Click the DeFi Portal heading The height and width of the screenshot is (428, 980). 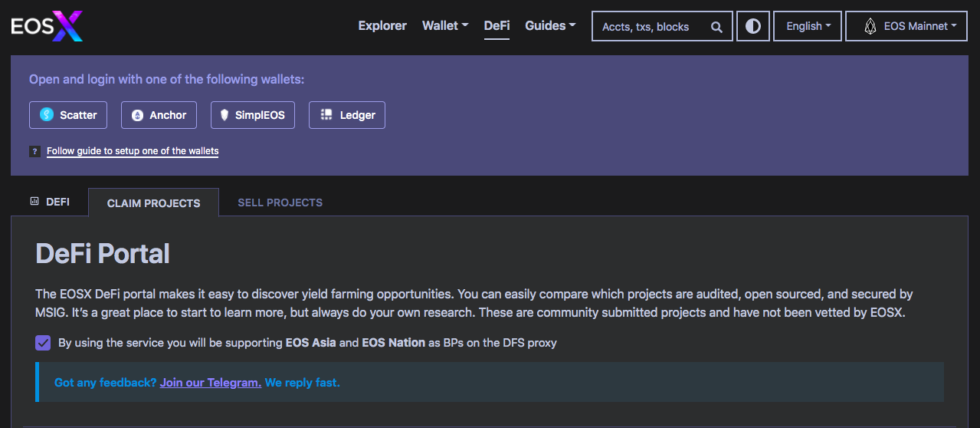(x=103, y=254)
